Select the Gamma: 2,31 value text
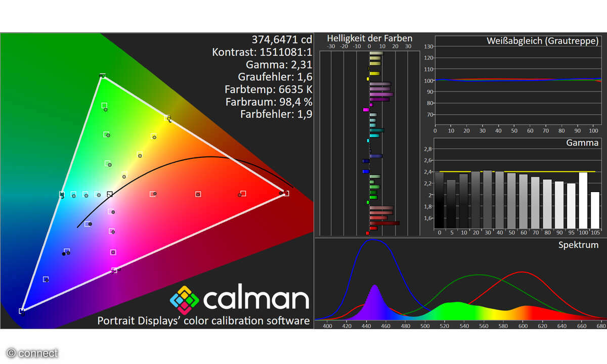Viewport: 607px width, 364px height. (x=279, y=64)
